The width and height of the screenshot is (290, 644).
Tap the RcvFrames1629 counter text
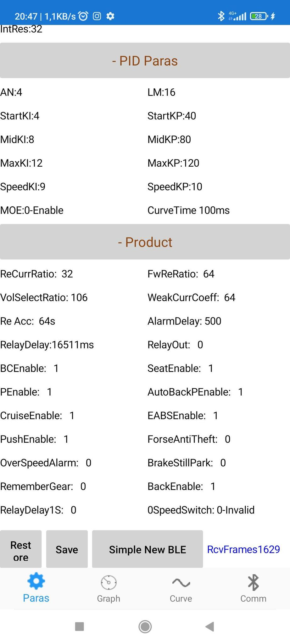coord(243,549)
